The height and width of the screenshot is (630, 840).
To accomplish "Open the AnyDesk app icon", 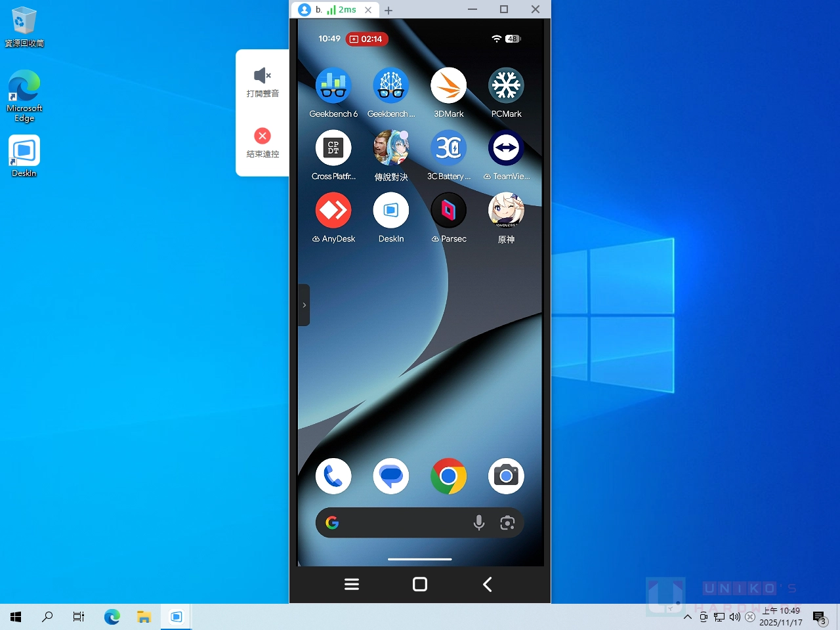I will click(333, 211).
